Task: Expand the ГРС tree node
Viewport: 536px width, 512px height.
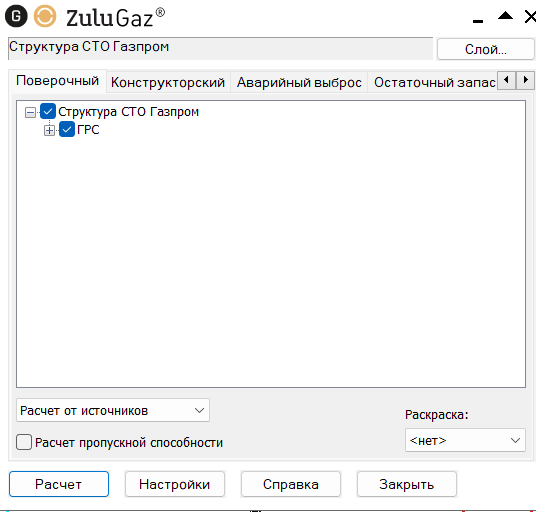Action: click(49, 130)
